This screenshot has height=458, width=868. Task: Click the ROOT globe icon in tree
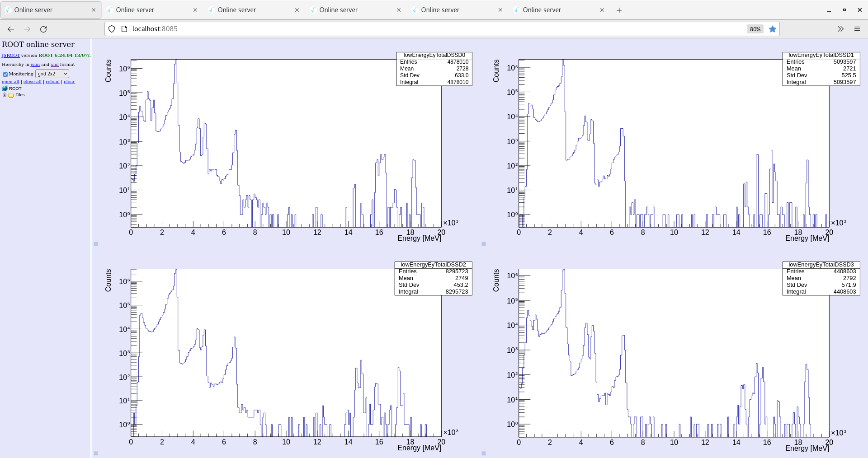click(5, 89)
